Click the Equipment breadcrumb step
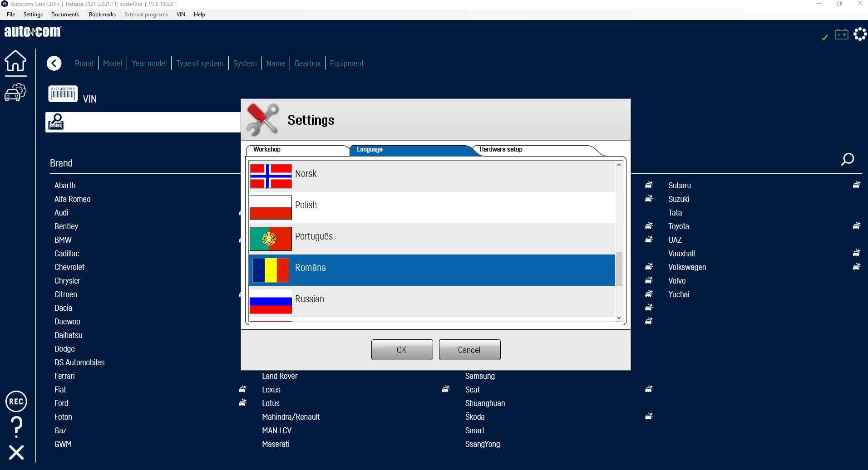 tap(347, 64)
